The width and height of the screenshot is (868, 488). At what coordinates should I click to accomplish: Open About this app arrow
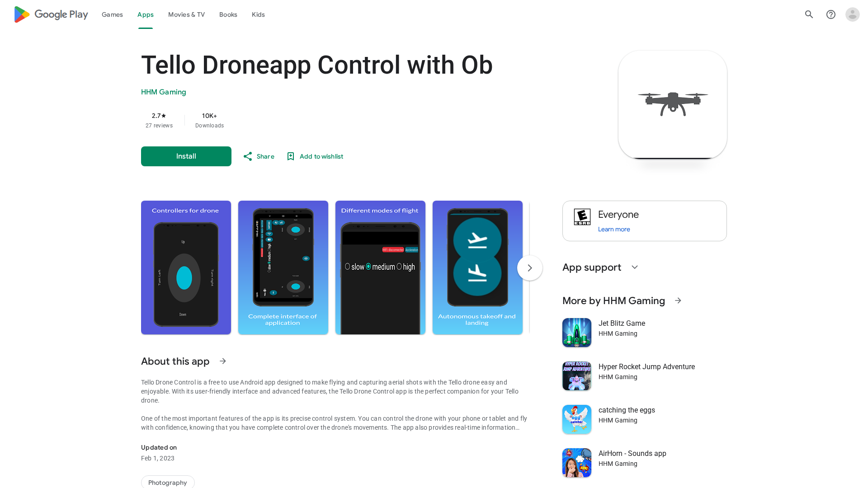223,361
